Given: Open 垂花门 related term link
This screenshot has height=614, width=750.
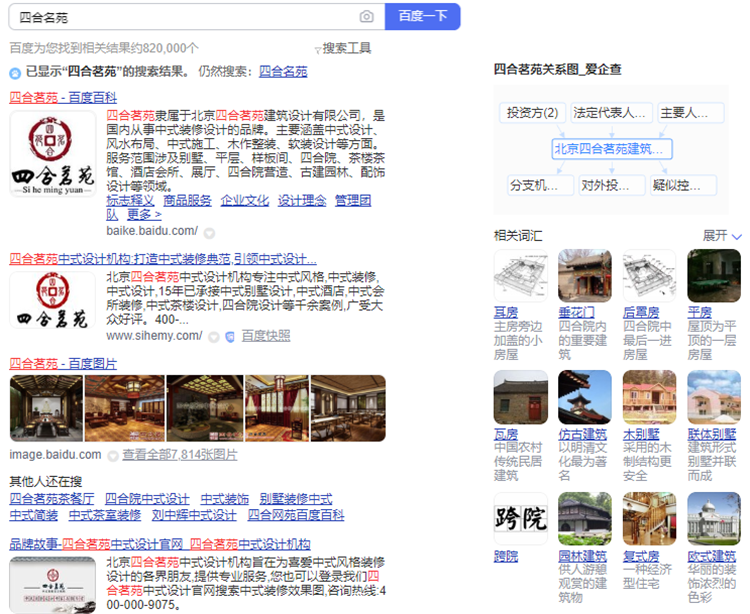Looking at the screenshot, I should click(576, 313).
